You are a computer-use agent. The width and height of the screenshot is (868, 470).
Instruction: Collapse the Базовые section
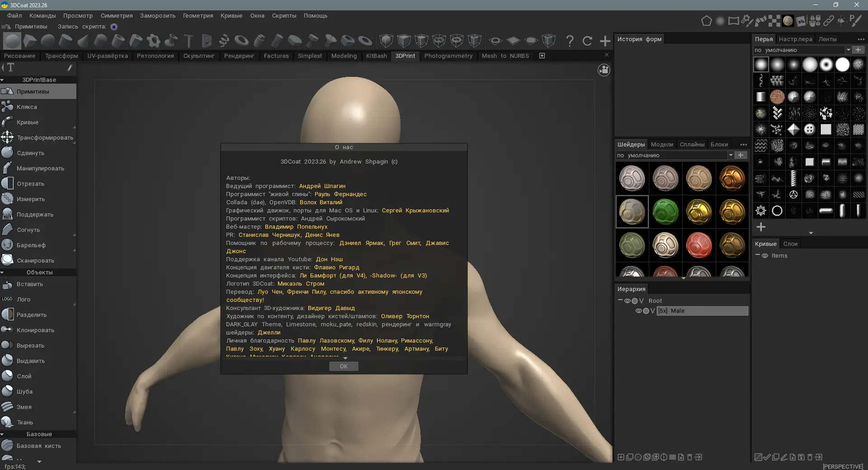click(2, 434)
